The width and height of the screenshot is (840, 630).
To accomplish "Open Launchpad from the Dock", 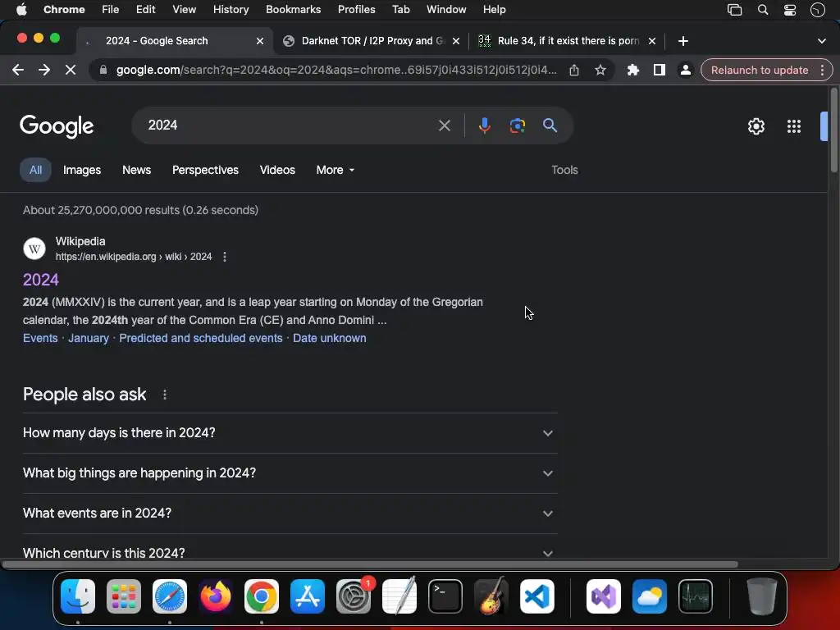I will click(124, 596).
